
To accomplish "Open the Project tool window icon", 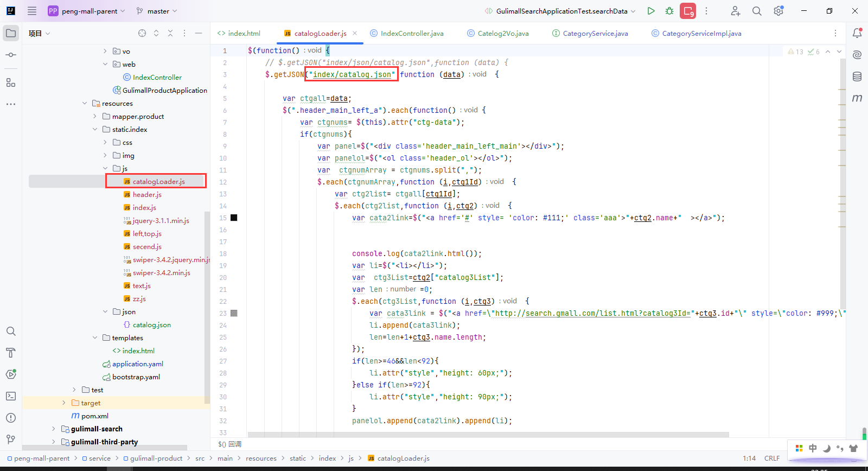I will tap(11, 33).
